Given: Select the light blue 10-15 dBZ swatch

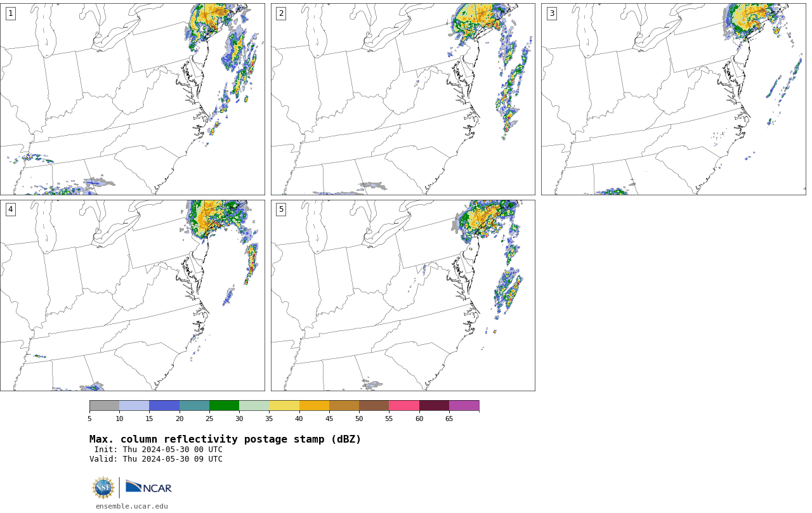Looking at the screenshot, I should (x=134, y=406).
